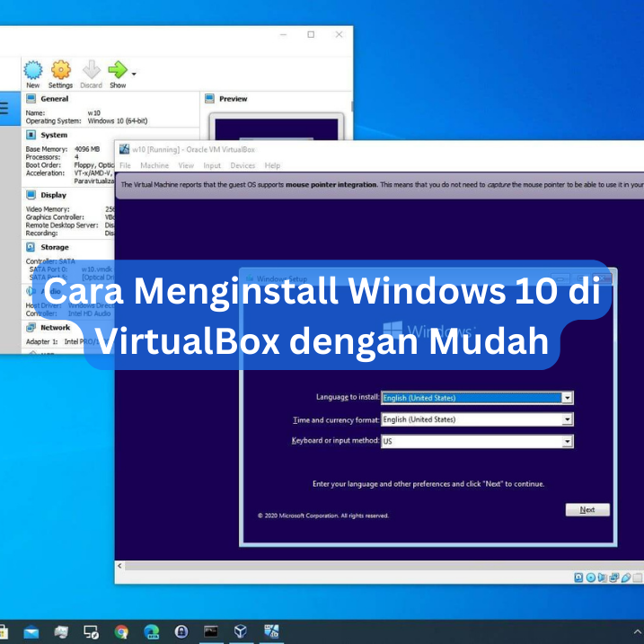
Task: Click the audio status icon in VM status bar
Action: [x=602, y=578]
